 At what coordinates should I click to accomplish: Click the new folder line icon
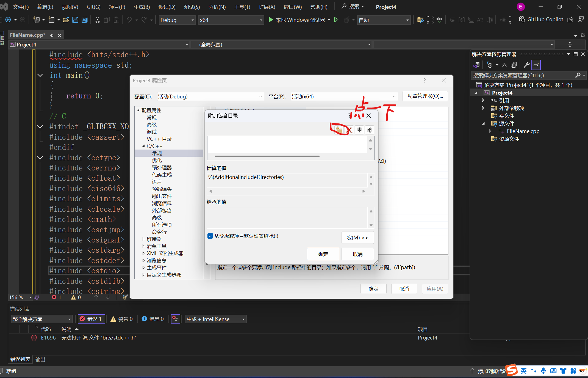point(339,130)
